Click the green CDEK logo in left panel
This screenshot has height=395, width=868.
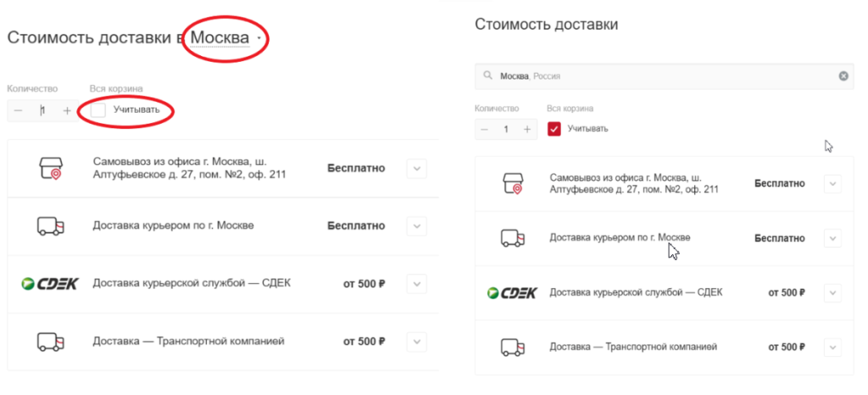pos(49,283)
